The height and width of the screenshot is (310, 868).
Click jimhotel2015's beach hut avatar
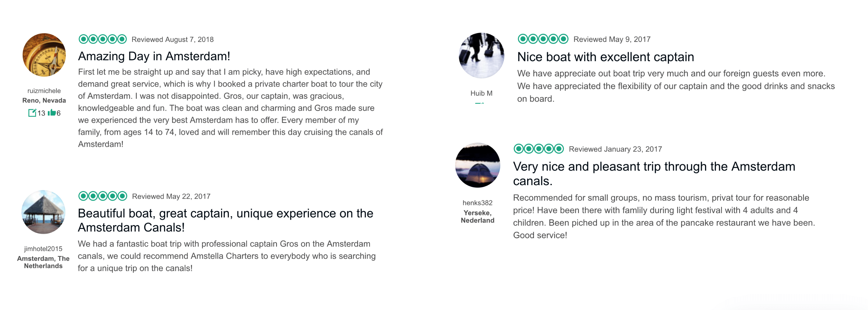[x=43, y=212]
